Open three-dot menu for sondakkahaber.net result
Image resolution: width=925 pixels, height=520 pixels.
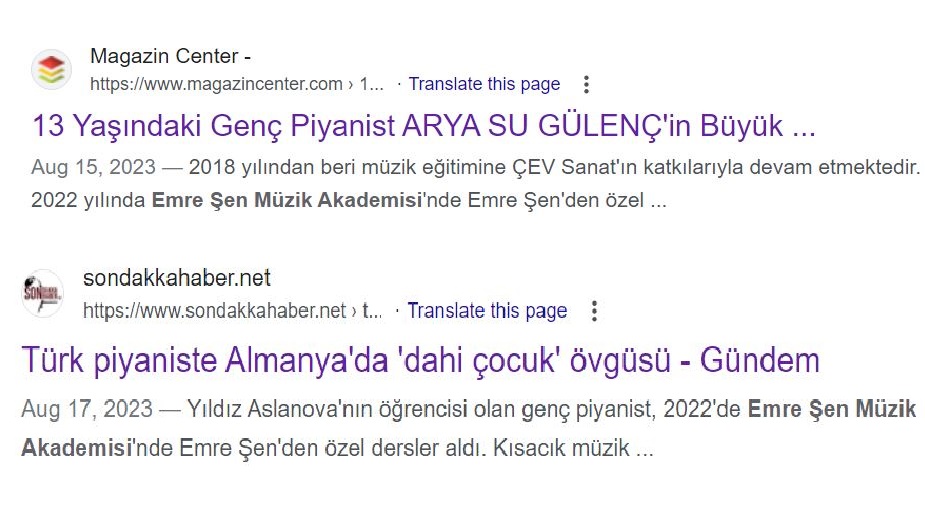tap(594, 311)
